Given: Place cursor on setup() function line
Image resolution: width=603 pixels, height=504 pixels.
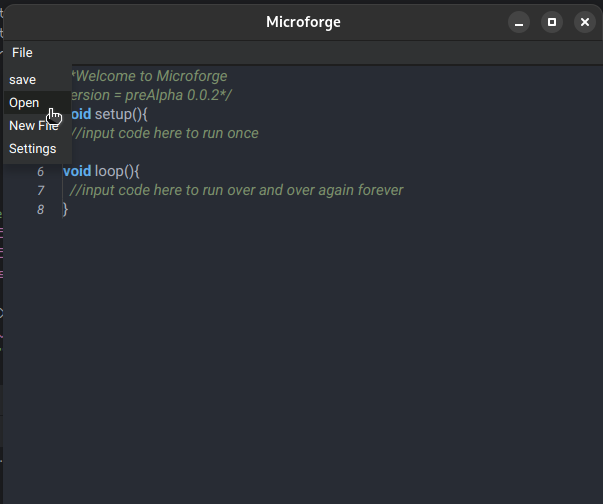Looking at the screenshot, I should pos(120,114).
